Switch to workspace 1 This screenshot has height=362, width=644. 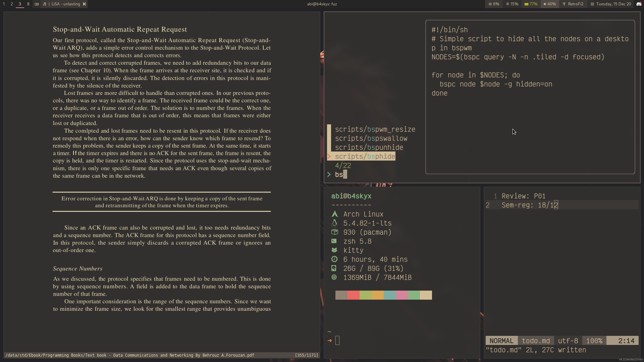click(4, 4)
